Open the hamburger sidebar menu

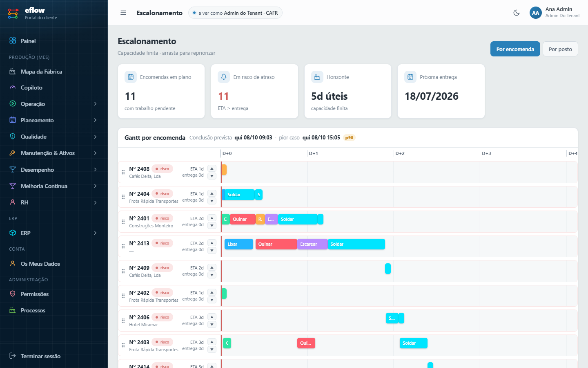[x=123, y=13]
